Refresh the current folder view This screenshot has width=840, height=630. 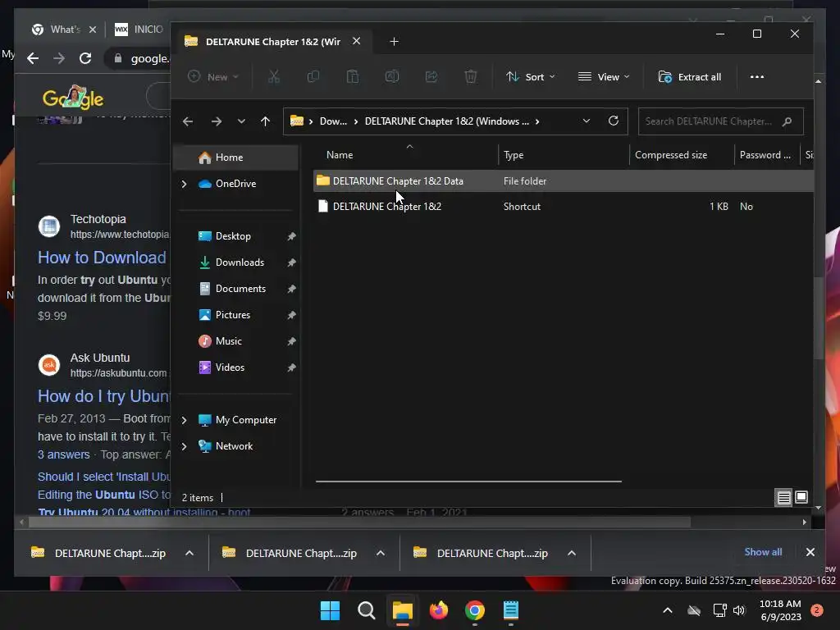pos(614,121)
